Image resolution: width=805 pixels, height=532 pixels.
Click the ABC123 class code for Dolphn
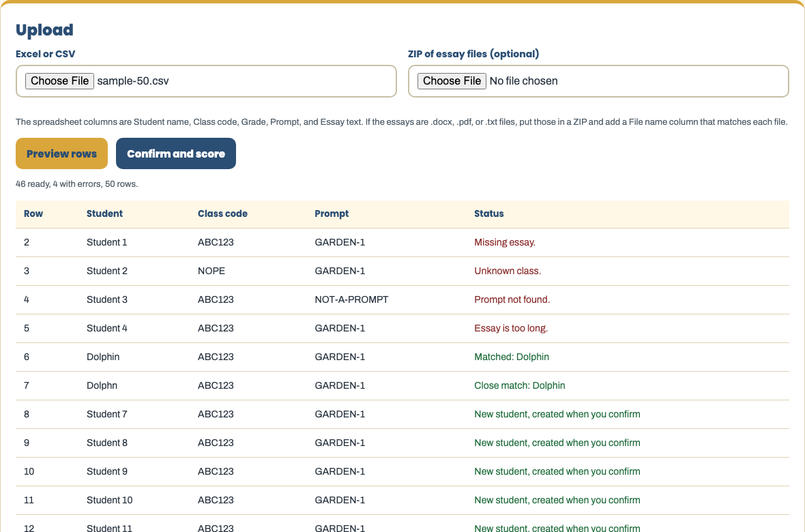click(216, 385)
